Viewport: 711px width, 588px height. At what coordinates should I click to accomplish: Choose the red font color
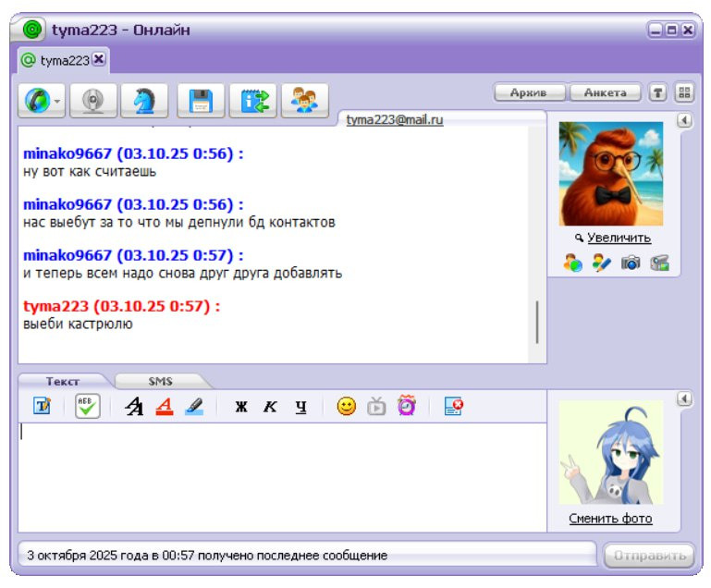(x=165, y=406)
